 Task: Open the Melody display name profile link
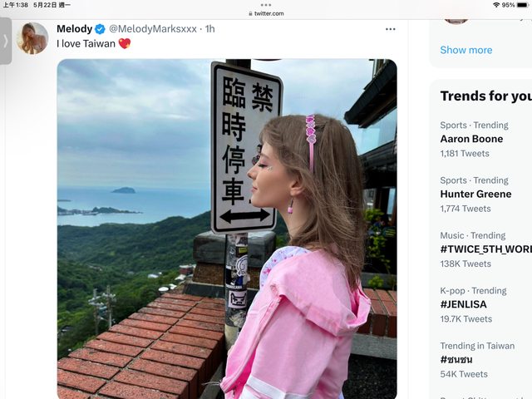(74, 29)
